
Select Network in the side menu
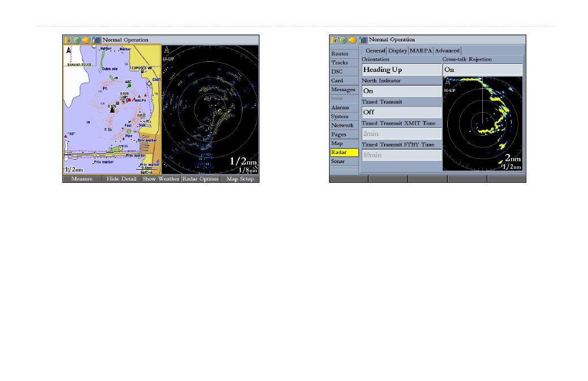coord(344,125)
